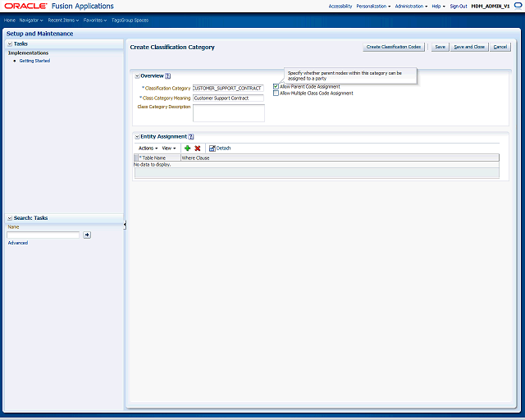Screen dimensions: 525x420
Task: Click the Table Name column header
Action: (x=159, y=157)
